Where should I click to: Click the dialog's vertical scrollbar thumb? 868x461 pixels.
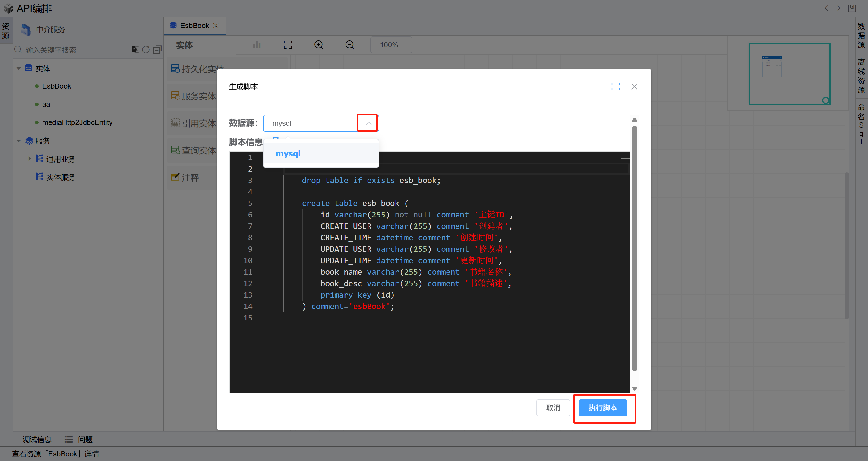[x=634, y=248]
